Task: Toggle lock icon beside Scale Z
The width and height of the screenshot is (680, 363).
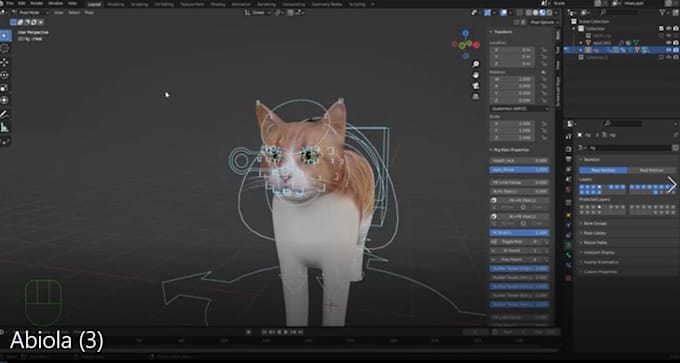Action: (543, 138)
